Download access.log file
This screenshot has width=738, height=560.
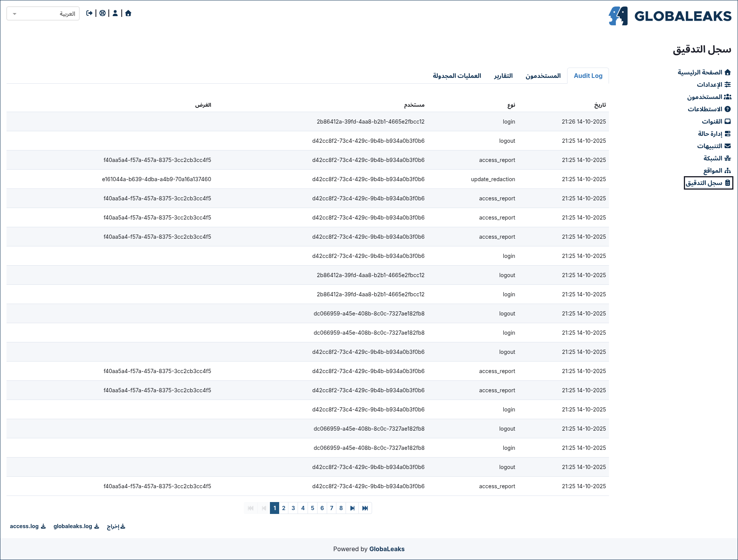[28, 526]
